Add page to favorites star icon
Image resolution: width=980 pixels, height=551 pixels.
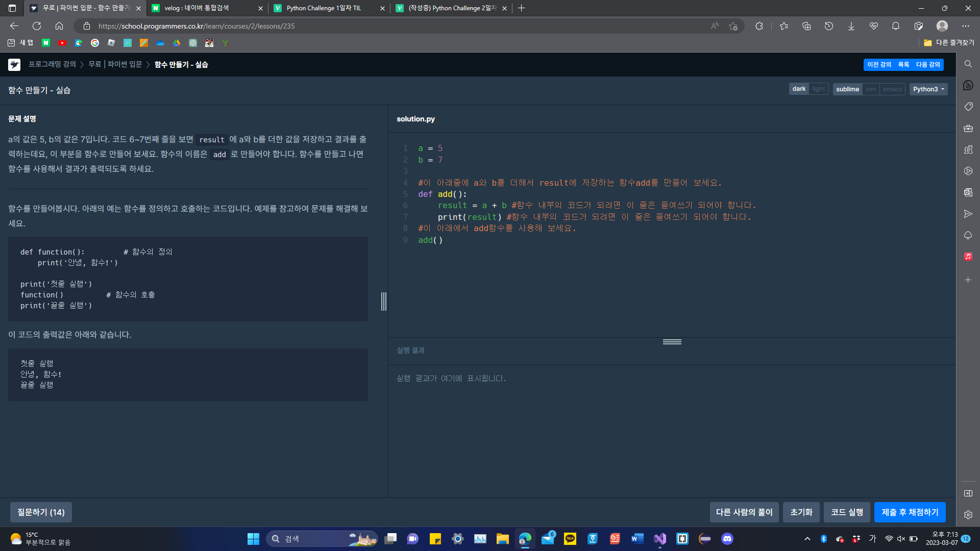[733, 26]
